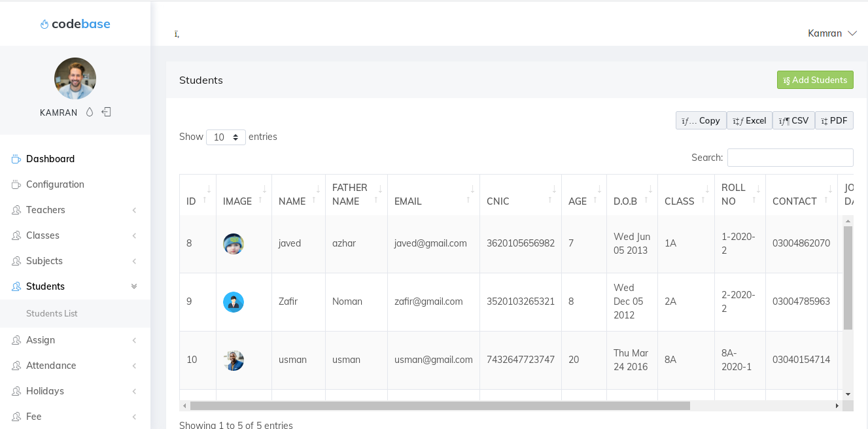Click the Attendance sidebar icon

(16, 366)
